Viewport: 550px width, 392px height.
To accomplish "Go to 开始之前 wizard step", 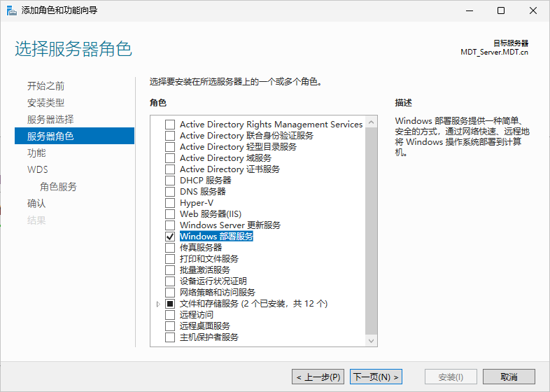I will (45, 86).
